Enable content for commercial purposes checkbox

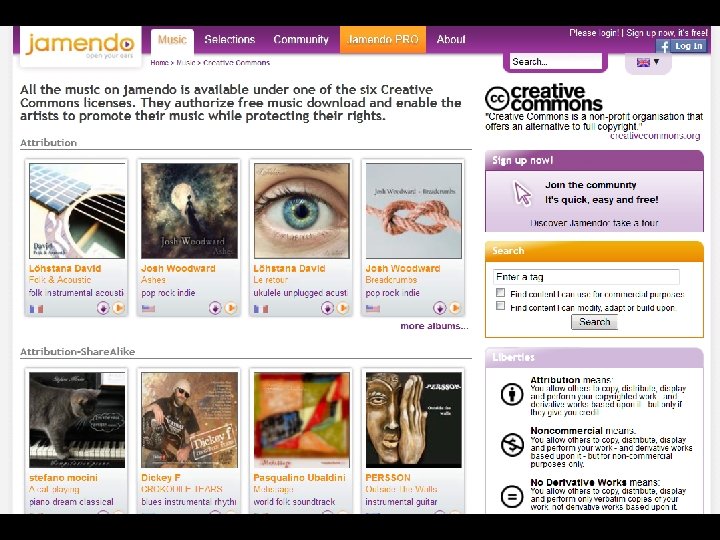(501, 292)
